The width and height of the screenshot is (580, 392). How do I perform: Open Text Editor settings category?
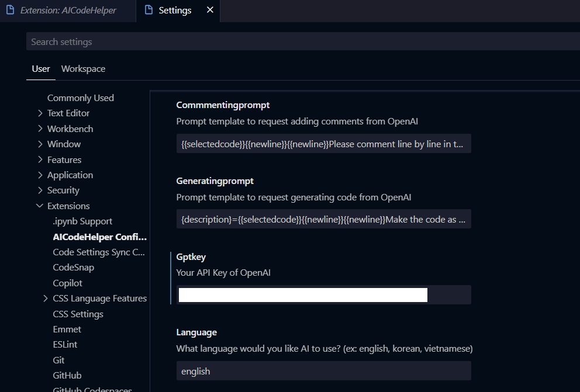point(68,113)
